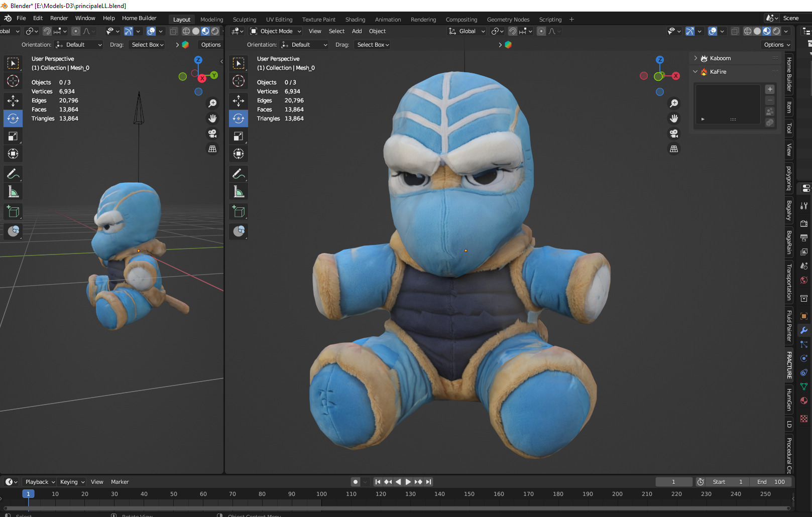The width and height of the screenshot is (812, 517).
Task: Select the Move tool in right viewport
Action: tap(239, 101)
